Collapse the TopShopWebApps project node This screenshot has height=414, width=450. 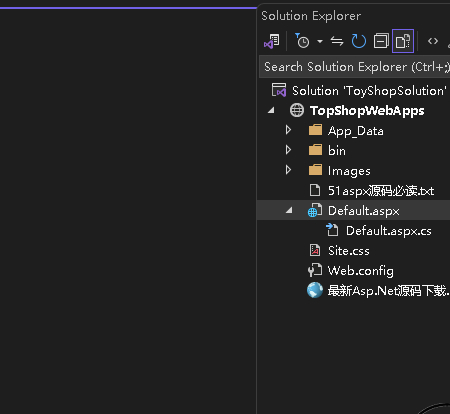pyautogui.click(x=271, y=110)
